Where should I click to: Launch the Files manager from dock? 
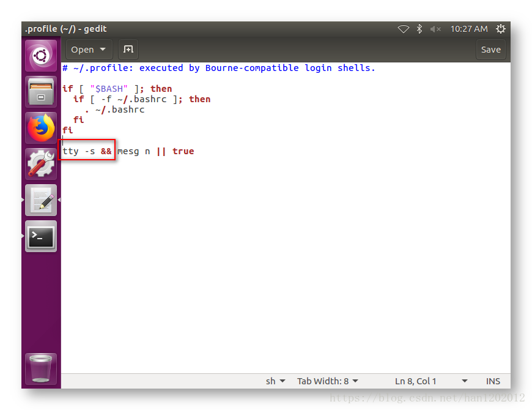(41, 92)
